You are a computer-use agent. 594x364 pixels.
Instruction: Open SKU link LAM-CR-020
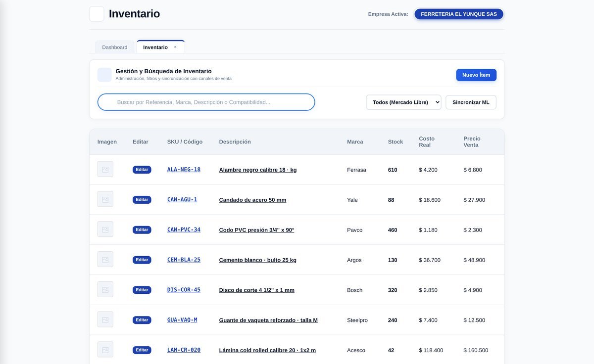tap(184, 350)
